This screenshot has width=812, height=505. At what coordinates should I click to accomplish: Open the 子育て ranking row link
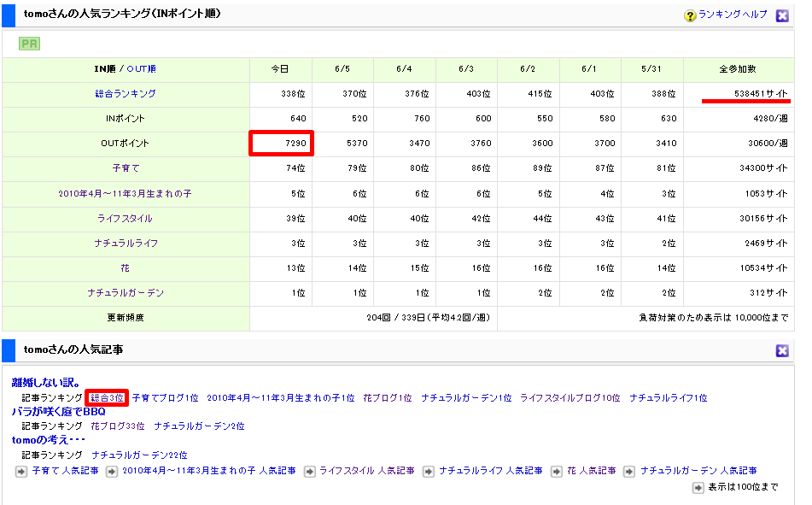click(x=126, y=168)
